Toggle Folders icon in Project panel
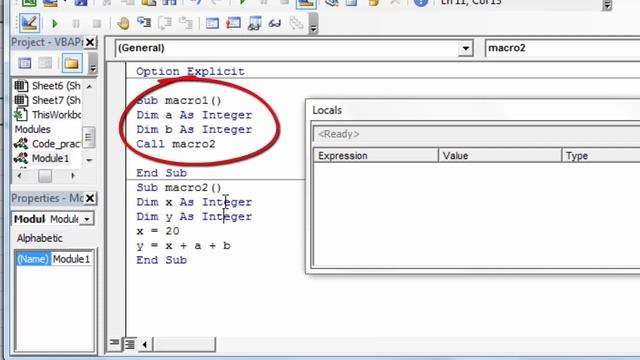Image resolution: width=640 pixels, height=360 pixels. point(71,63)
